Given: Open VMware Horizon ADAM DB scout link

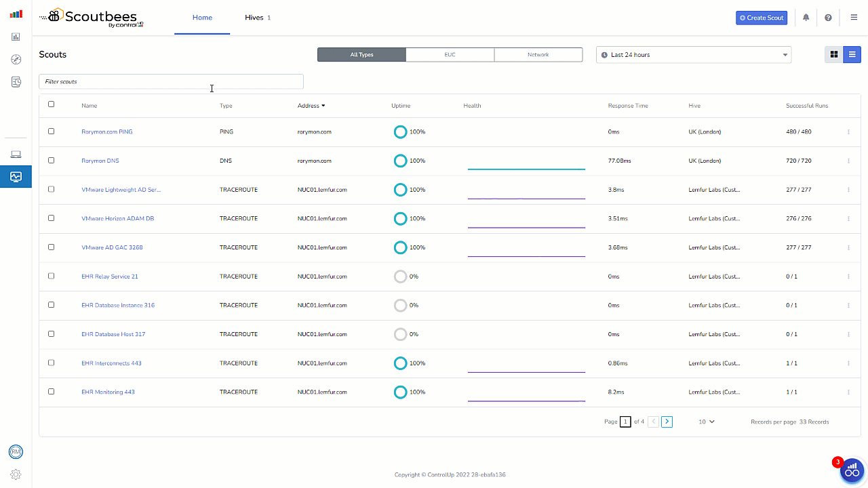Looking at the screenshot, I should coord(113,219).
